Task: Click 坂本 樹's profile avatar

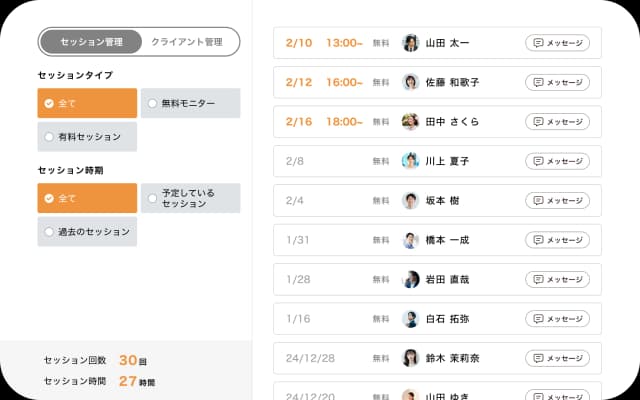Action: pos(410,200)
